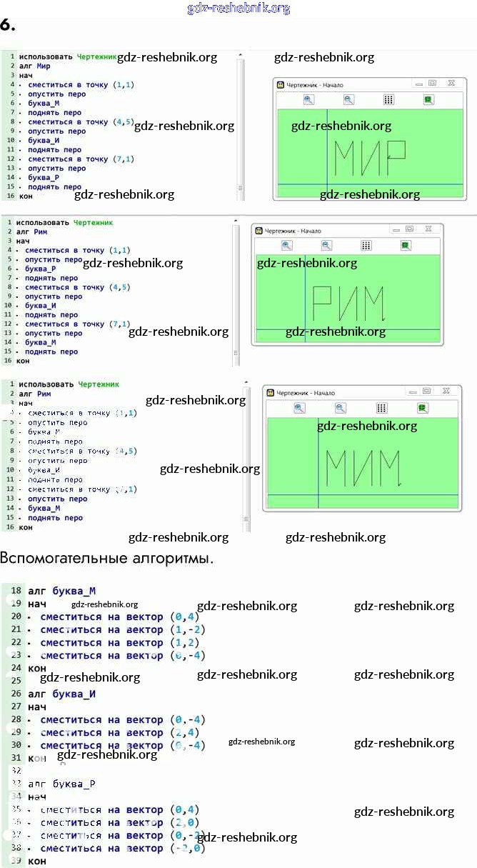Fit drawing to view in РИМ window
477x868 pixels.
coord(406,246)
